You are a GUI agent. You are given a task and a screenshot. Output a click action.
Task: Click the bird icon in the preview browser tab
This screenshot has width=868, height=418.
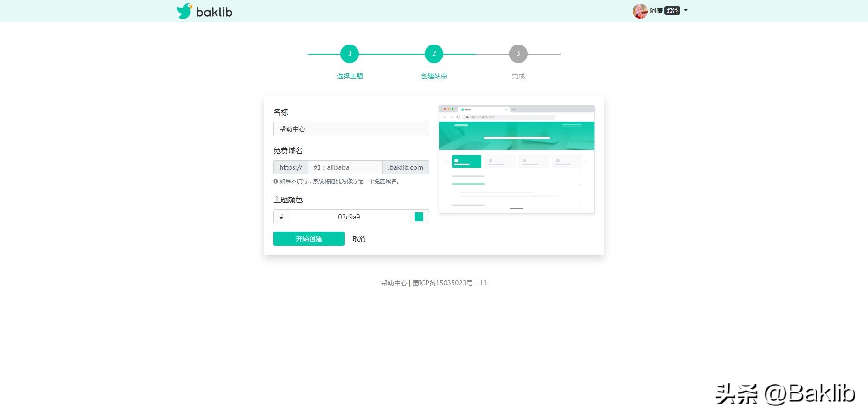pyautogui.click(x=462, y=109)
